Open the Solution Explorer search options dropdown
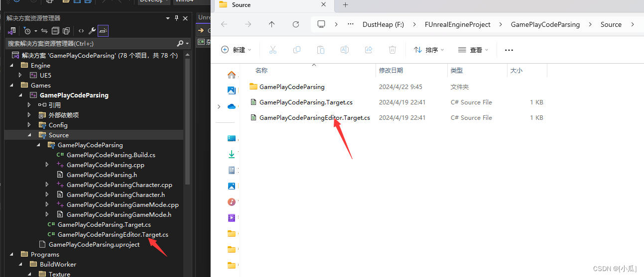 187,44
